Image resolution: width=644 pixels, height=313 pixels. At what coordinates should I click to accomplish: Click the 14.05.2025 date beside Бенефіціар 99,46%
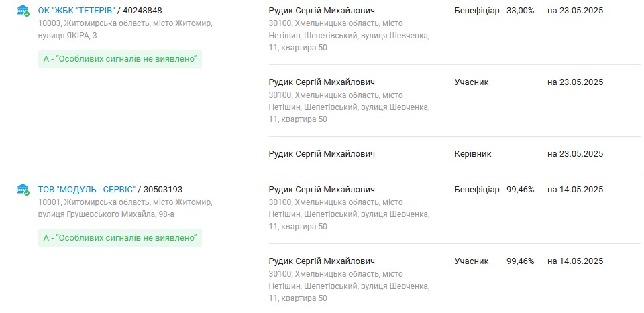(x=575, y=190)
